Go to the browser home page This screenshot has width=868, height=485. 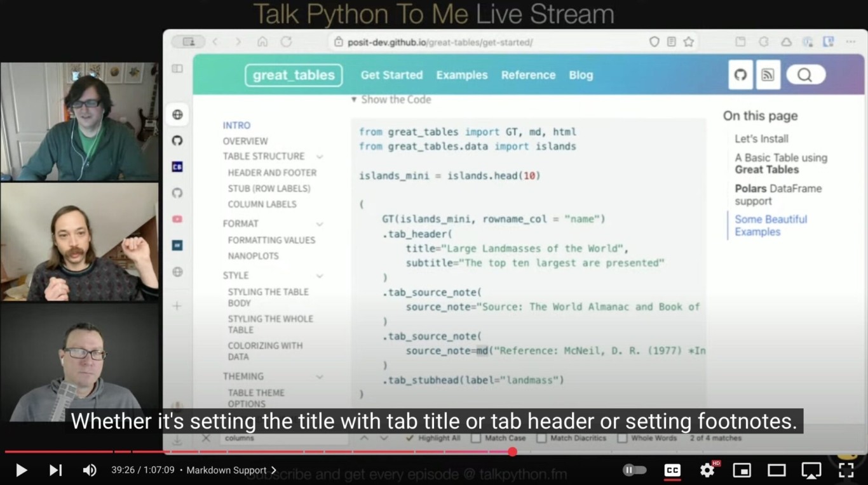(262, 42)
